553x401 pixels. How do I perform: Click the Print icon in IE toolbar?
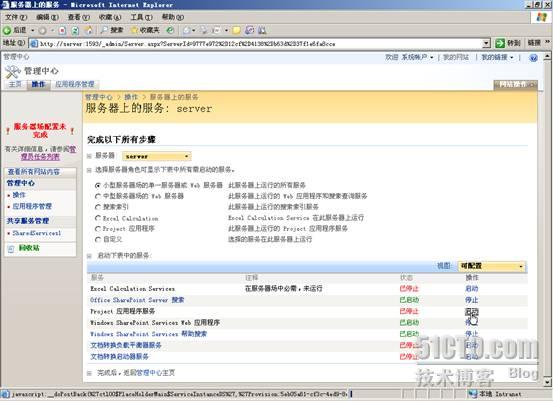(204, 31)
